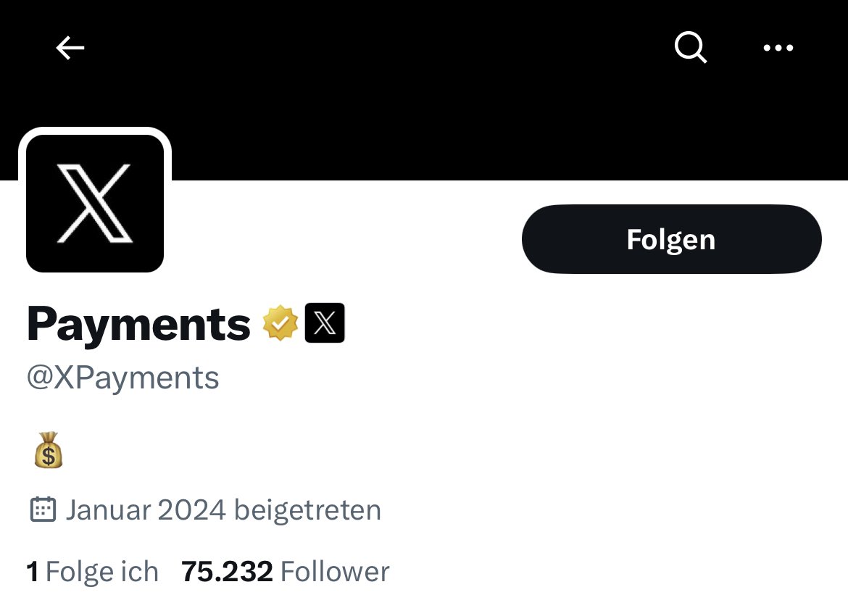Tap the calendar icon beside join date
Viewport: 848px width, 616px height.
[43, 509]
